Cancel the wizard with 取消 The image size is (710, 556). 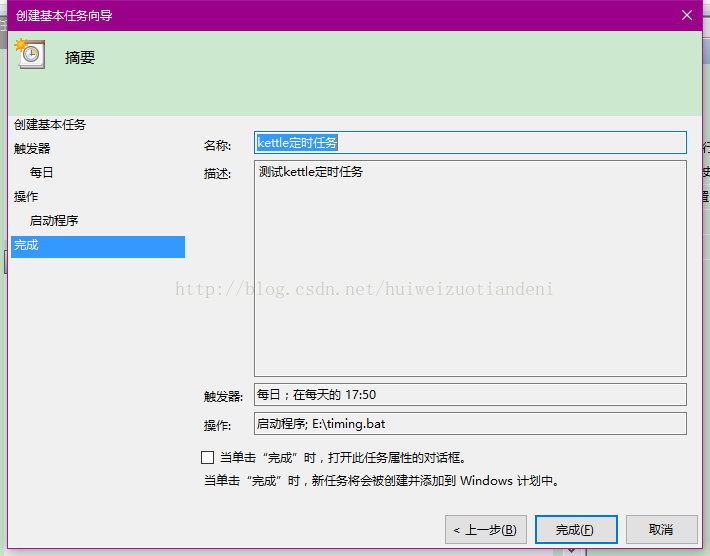pyautogui.click(x=662, y=529)
